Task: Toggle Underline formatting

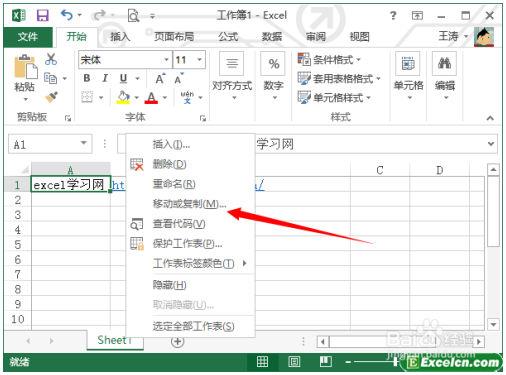Action: coord(123,78)
